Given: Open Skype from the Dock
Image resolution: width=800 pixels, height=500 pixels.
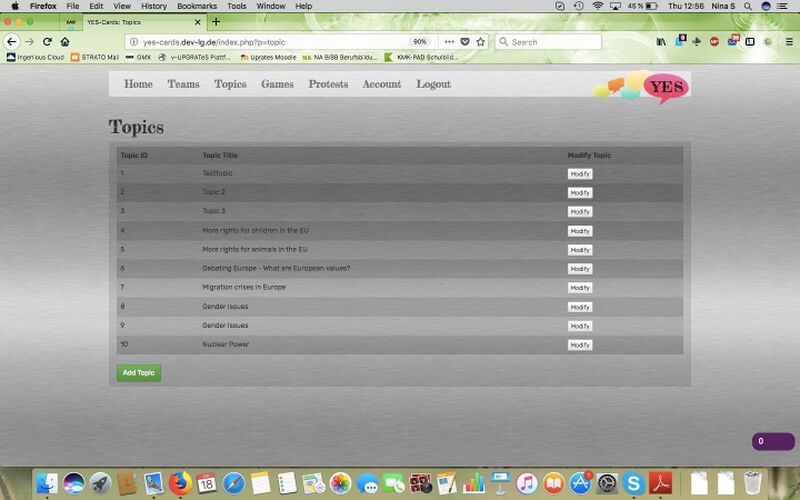Looking at the screenshot, I should coord(633,483).
